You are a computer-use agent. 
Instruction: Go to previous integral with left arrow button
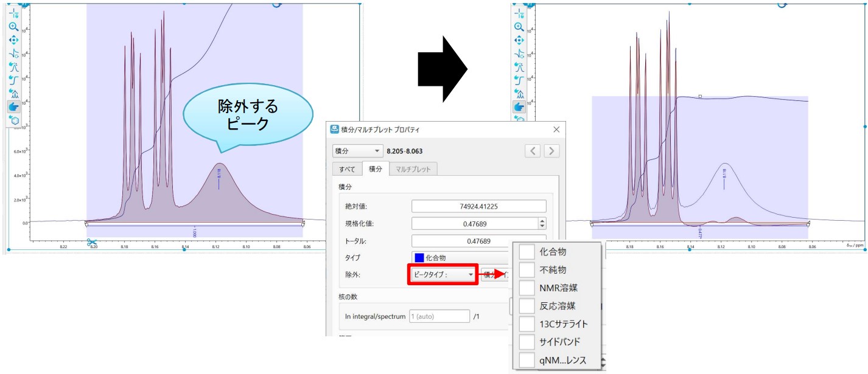pos(533,150)
